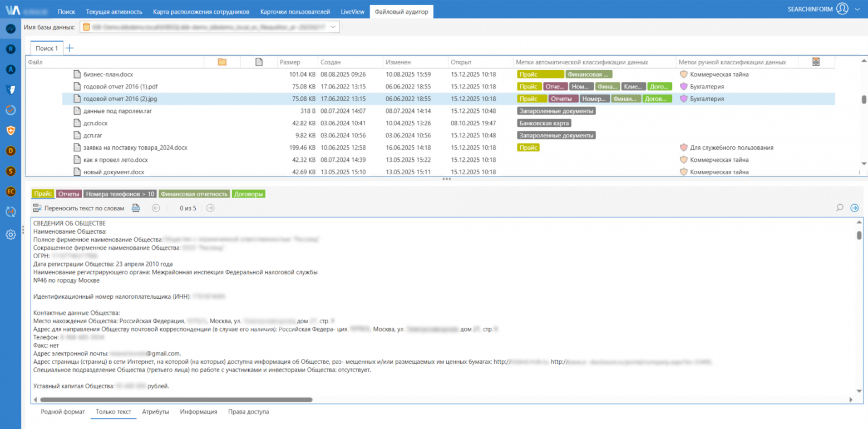Screen dimensions: 868x429
Task: Select file 'заявка на поставку товара_2024.docx'
Action: point(135,148)
